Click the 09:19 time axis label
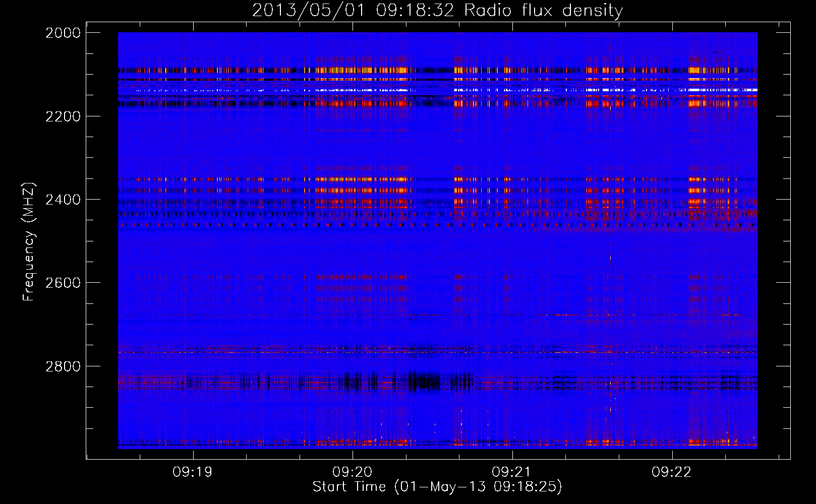 192,472
